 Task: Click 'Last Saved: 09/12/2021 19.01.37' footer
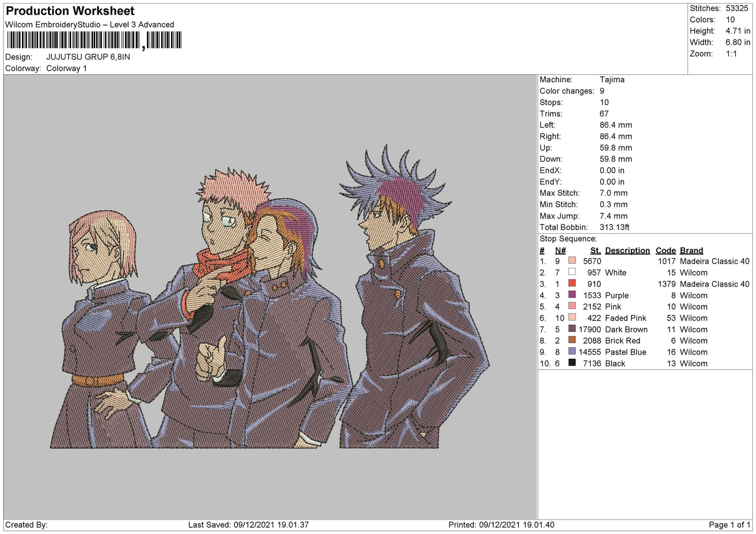[249, 525]
